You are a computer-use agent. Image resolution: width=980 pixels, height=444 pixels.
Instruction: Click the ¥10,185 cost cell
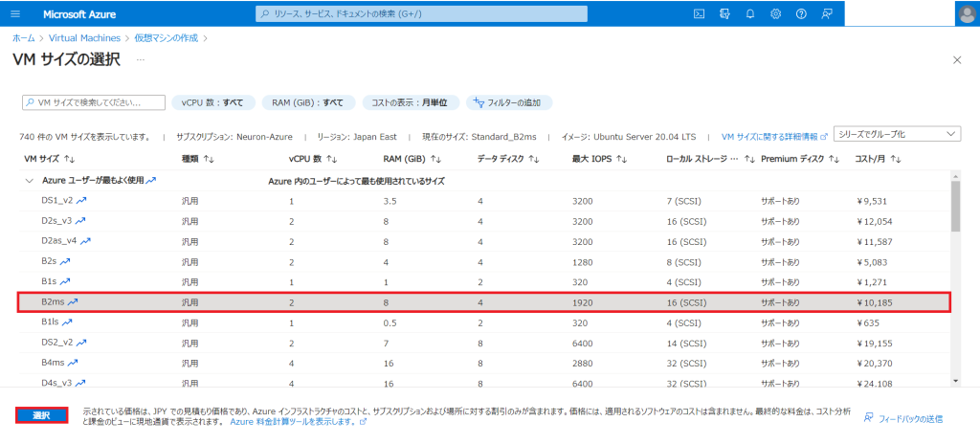click(x=875, y=302)
